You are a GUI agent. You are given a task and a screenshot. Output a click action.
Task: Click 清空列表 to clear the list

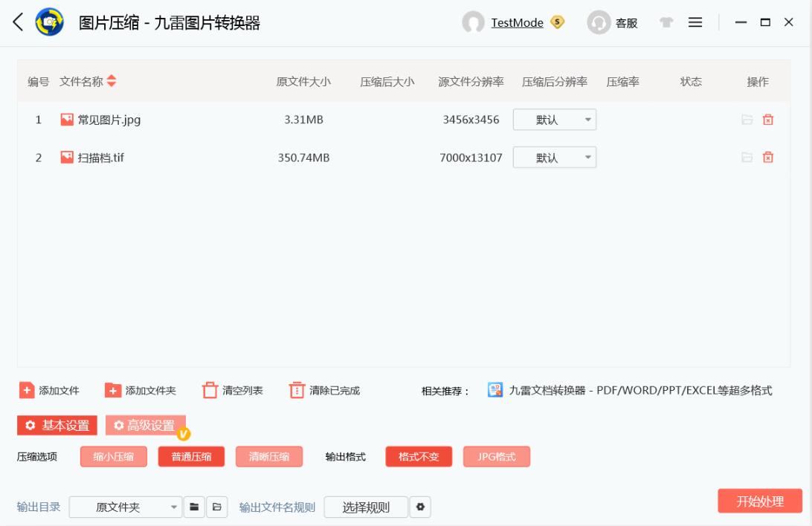coord(233,391)
